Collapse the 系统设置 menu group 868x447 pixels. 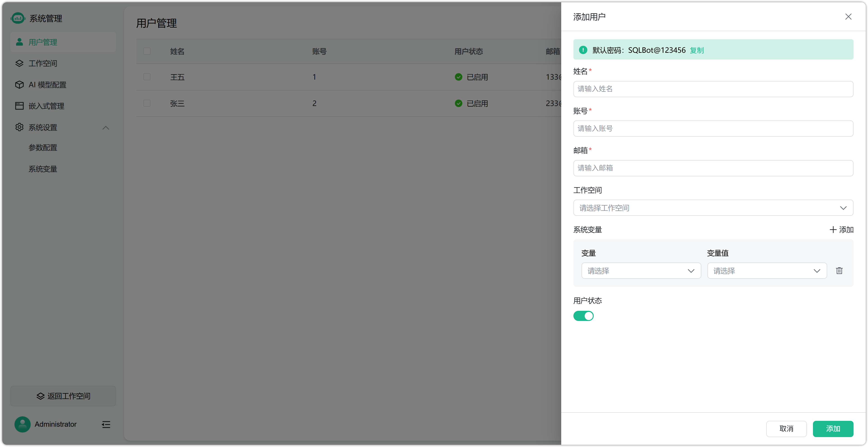[x=106, y=128]
